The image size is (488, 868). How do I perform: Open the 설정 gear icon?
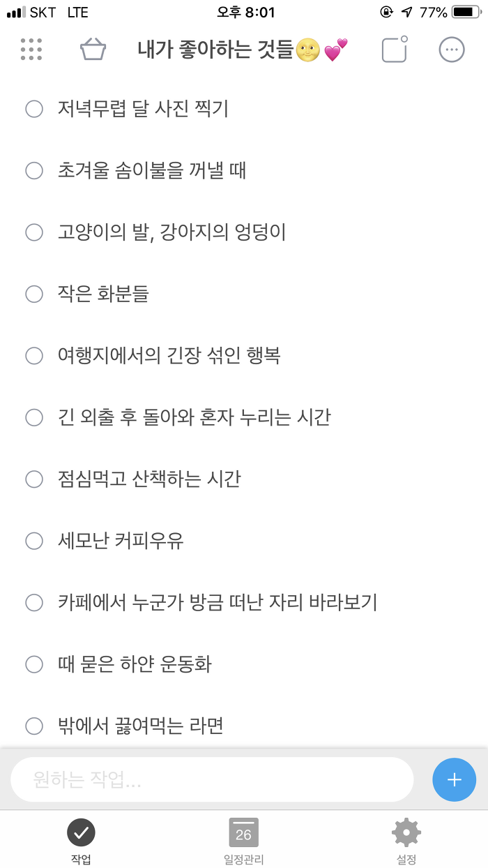point(406,832)
